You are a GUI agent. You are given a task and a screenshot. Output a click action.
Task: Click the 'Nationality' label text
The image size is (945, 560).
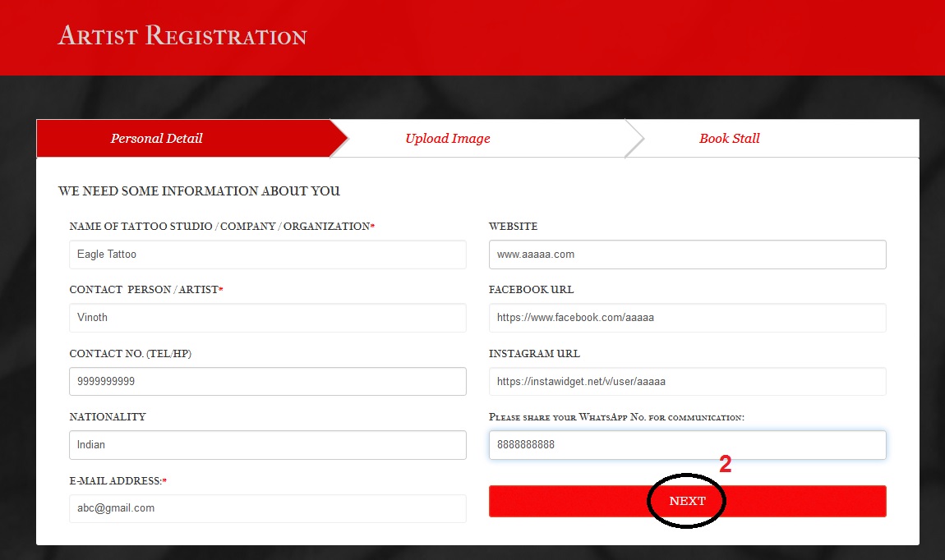point(108,417)
